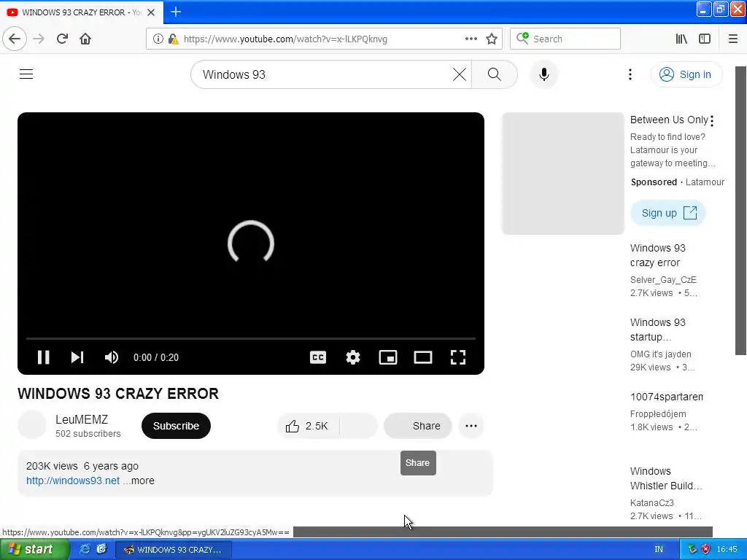Click the network connection tray icon

(x=692, y=550)
